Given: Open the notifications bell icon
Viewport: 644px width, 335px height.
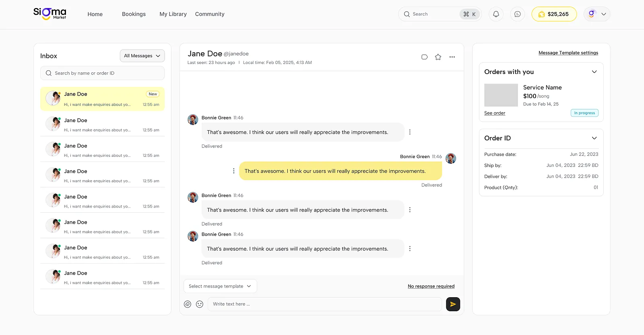Looking at the screenshot, I should pyautogui.click(x=496, y=14).
